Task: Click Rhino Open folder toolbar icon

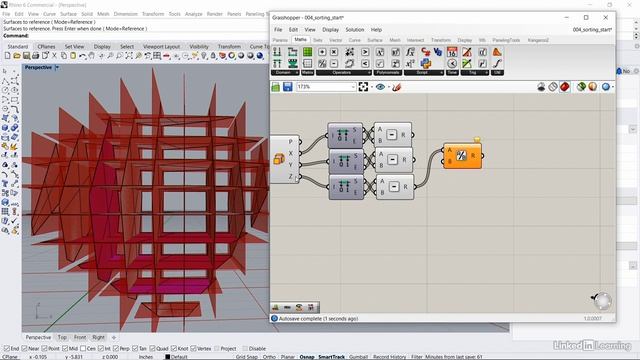Action: pyautogui.click(x=17, y=56)
